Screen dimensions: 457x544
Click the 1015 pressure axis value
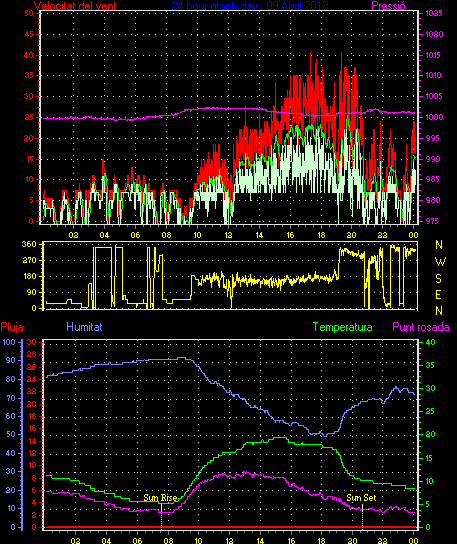pos(434,55)
